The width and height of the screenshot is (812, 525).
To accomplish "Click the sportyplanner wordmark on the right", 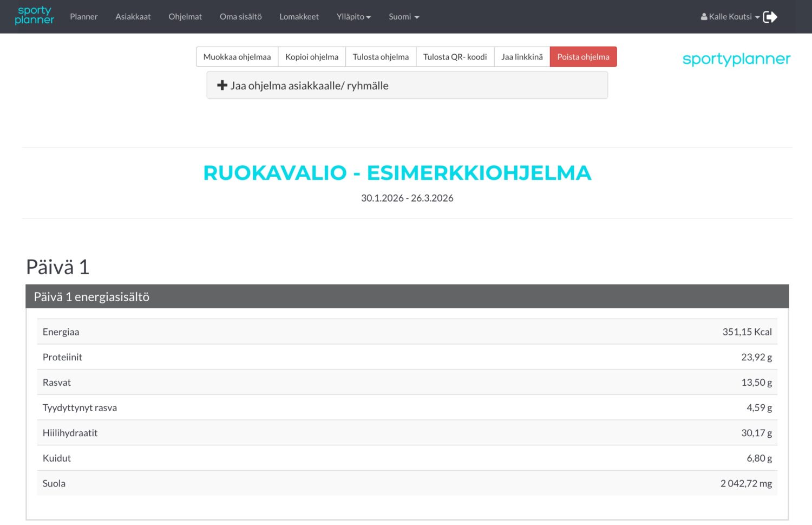I will [x=736, y=59].
